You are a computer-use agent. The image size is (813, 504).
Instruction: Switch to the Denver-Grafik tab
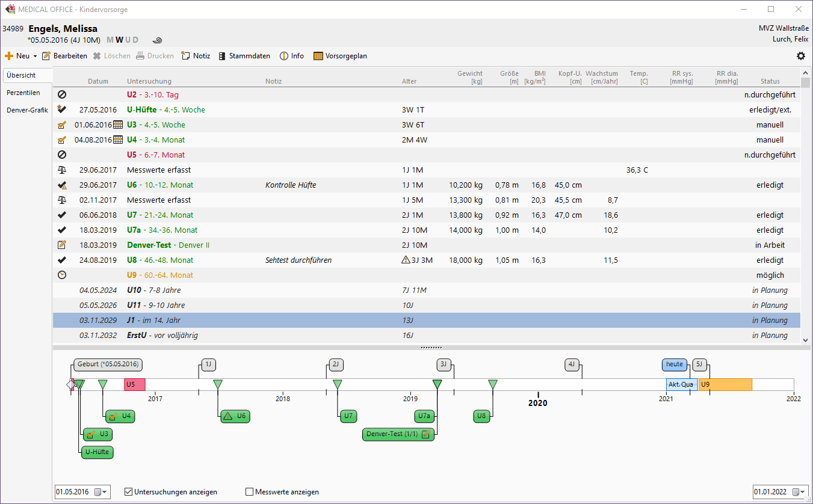(28, 110)
